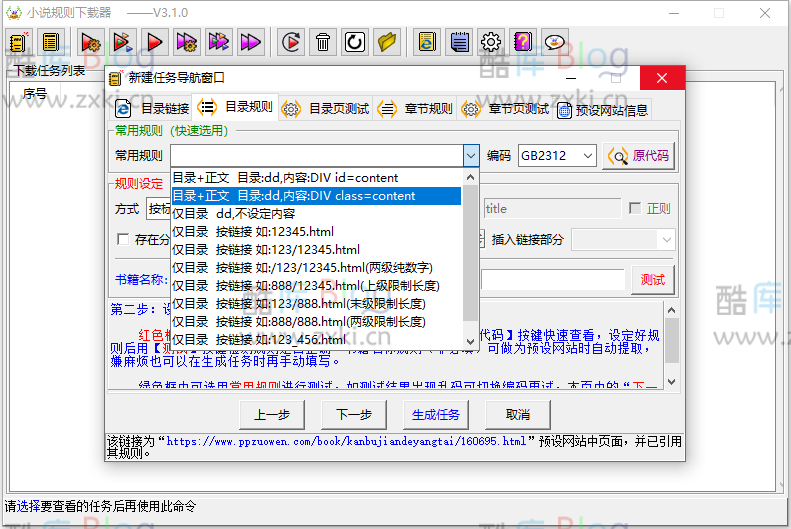Image resolution: width=791 pixels, height=529 pixels.
Task: Select 仅目录 按链接 如:12345.html
Action: (x=316, y=232)
